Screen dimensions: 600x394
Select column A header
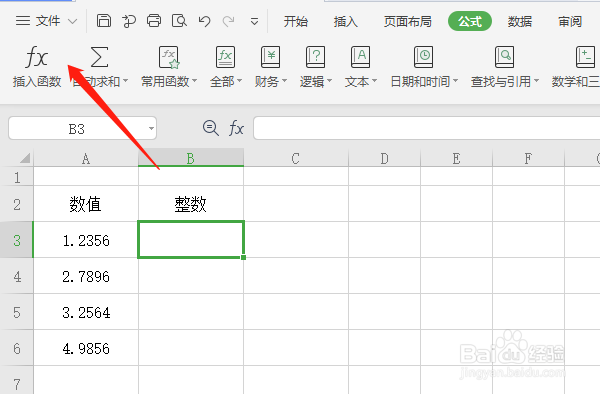click(86, 158)
